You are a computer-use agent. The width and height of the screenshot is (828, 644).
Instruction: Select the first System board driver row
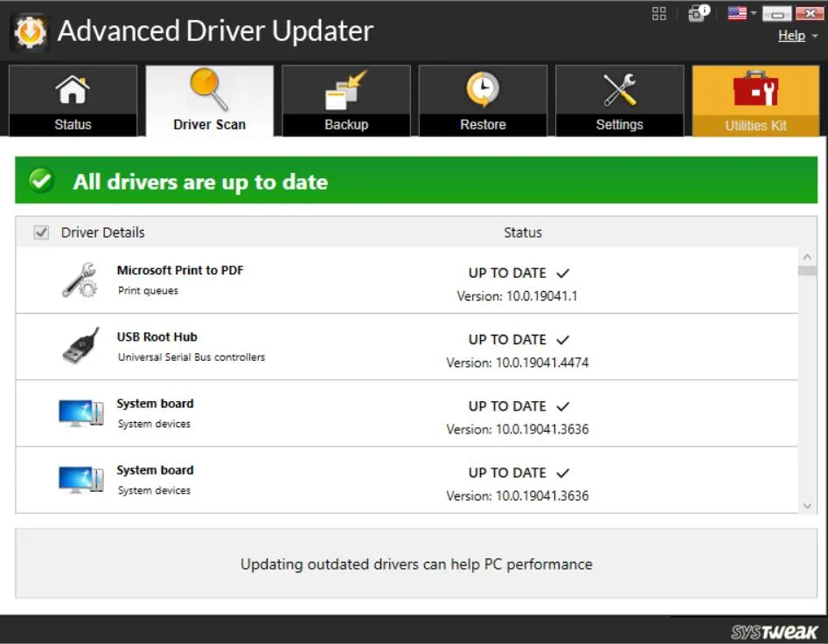[x=407, y=413]
